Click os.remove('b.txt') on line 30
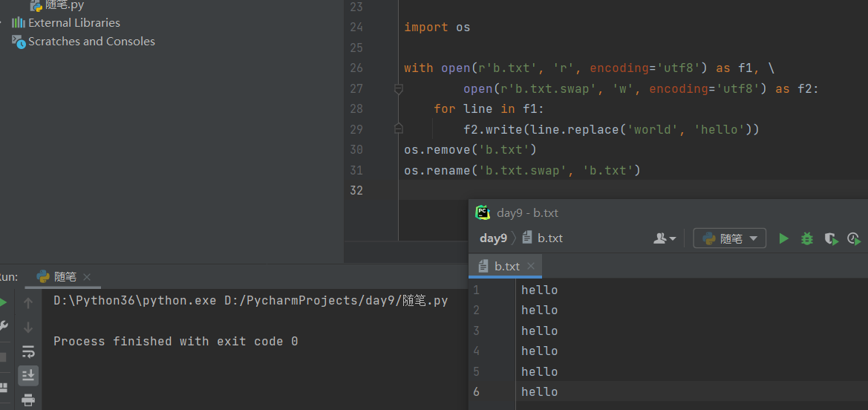Screen dimensions: 868x410 point(471,149)
